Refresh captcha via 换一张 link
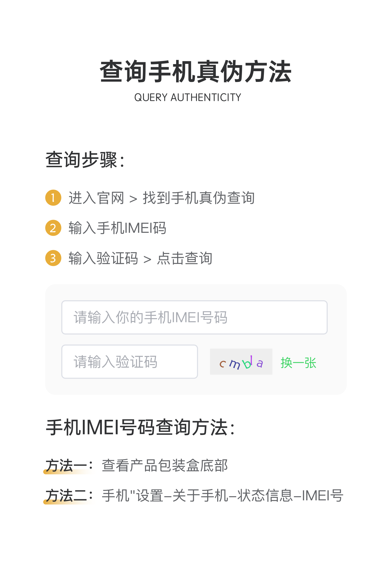Screen dimensions: 392x583 (x=298, y=363)
